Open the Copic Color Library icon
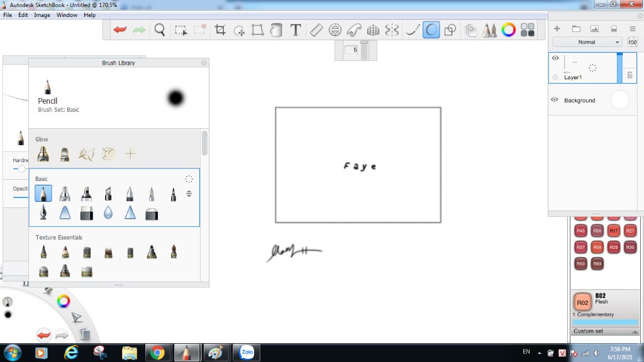 click(528, 30)
